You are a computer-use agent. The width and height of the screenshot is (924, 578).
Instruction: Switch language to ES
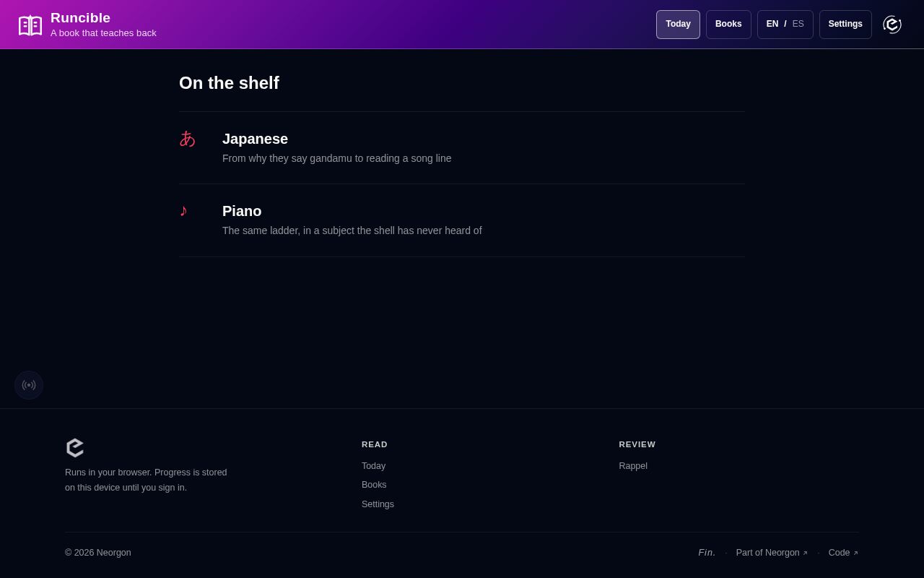coord(798,24)
